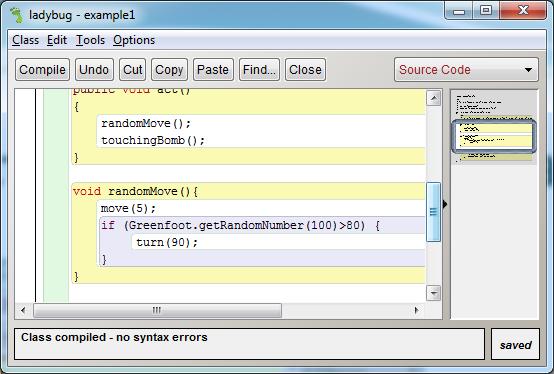554x374 pixels.
Task: Click the 'saved' status indicator
Action: click(x=515, y=345)
